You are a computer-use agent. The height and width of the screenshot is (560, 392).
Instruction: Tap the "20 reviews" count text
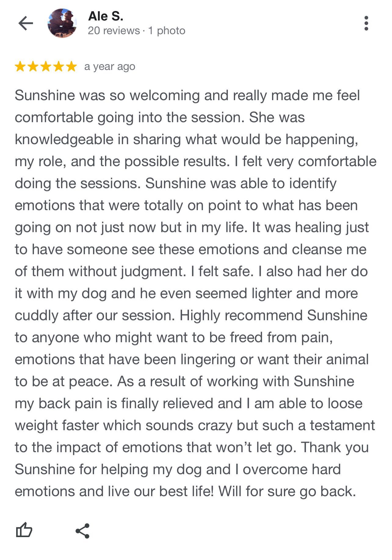click(114, 31)
